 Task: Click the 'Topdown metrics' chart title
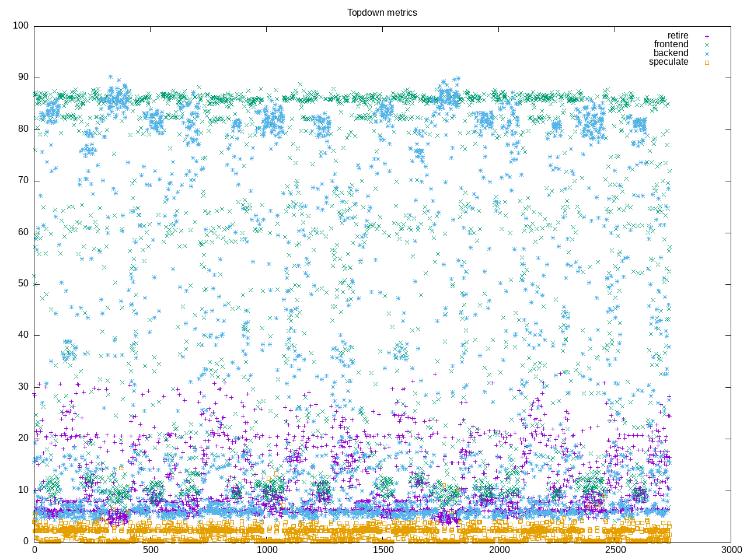pyautogui.click(x=382, y=12)
